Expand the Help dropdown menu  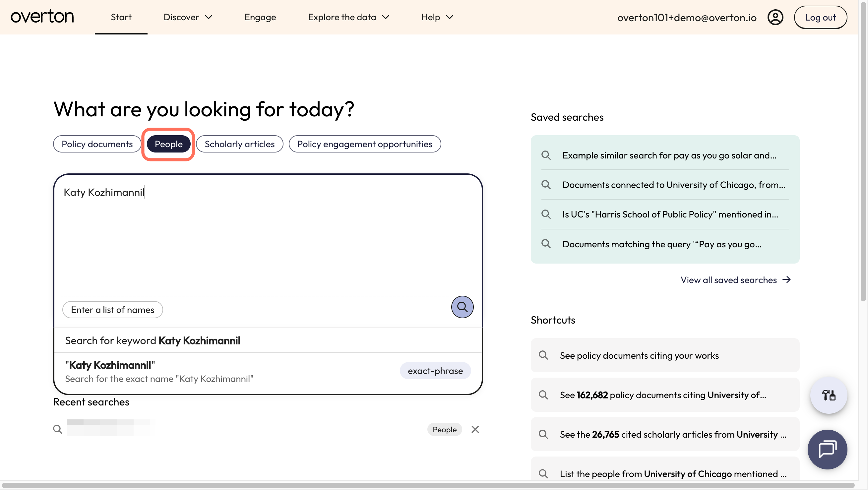(x=437, y=17)
